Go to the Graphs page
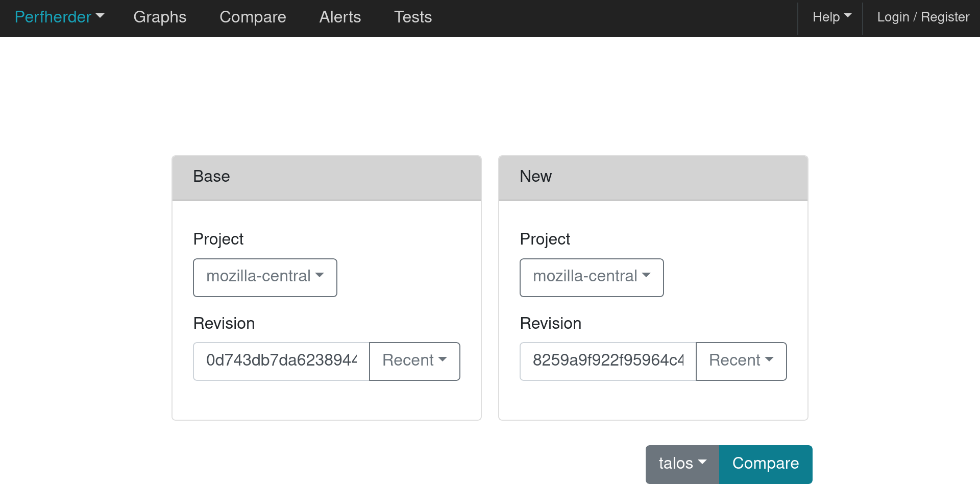Image resolution: width=980 pixels, height=484 pixels. [x=160, y=17]
